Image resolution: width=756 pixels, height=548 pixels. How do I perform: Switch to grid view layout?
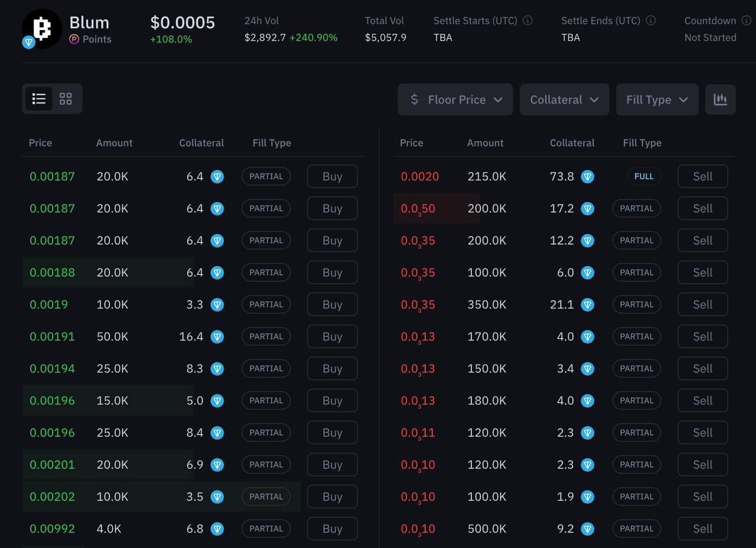pos(66,99)
